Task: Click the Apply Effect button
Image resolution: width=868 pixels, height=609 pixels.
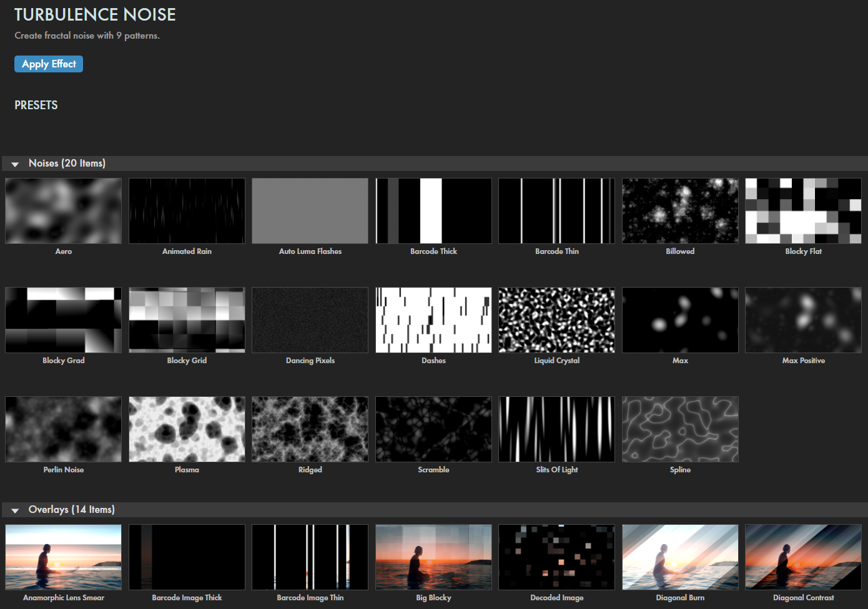Action: pyautogui.click(x=49, y=64)
